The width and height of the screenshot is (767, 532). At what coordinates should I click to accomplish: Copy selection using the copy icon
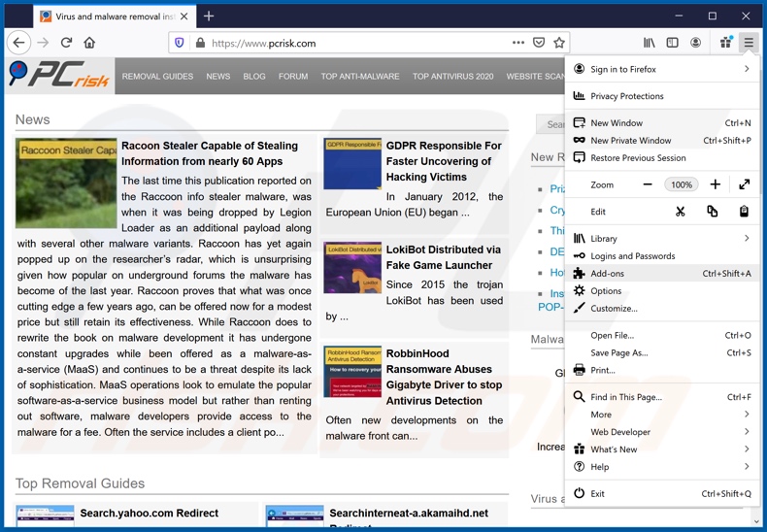coord(713,212)
